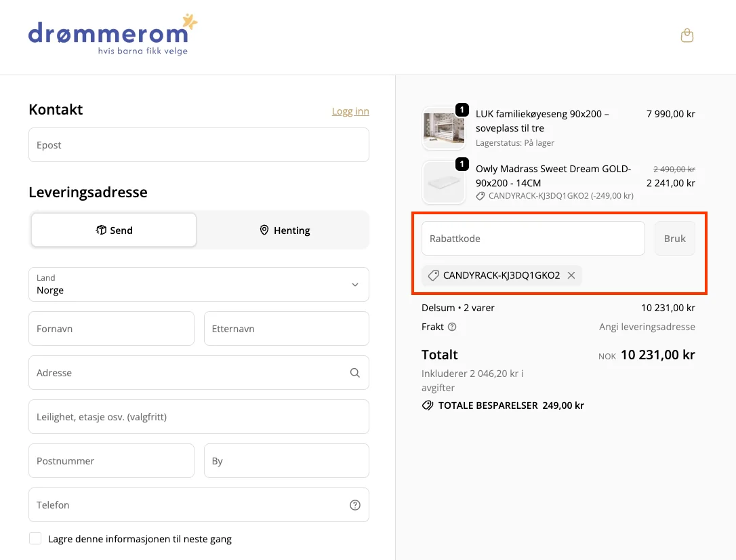Click the 'Angi leveringsadresse' text
The width and height of the screenshot is (736, 560).
pyautogui.click(x=647, y=327)
